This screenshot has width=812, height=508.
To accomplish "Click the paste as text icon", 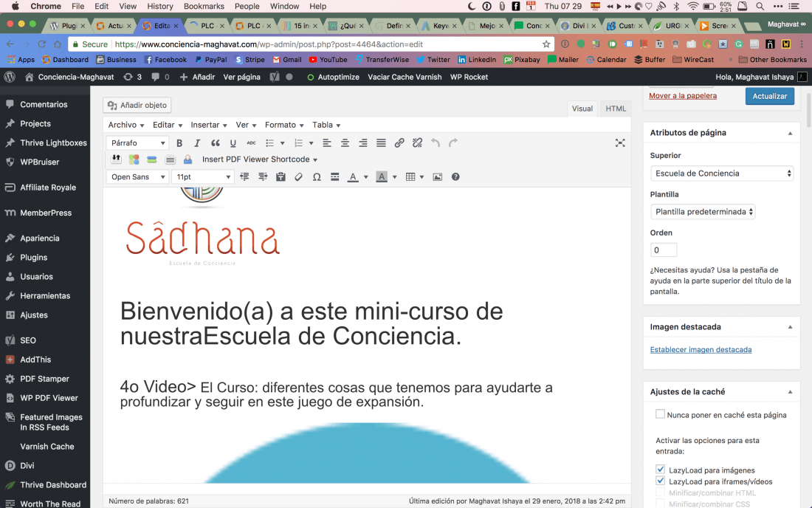I will pos(281,177).
